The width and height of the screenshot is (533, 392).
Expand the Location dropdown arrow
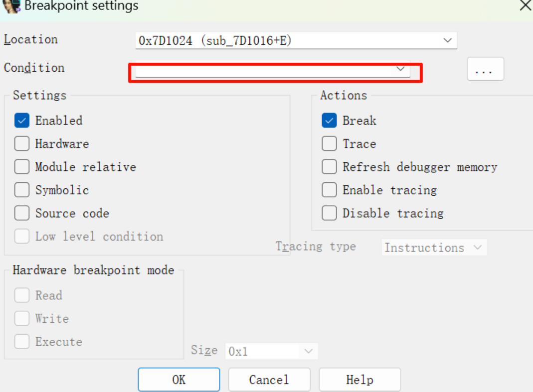click(447, 41)
